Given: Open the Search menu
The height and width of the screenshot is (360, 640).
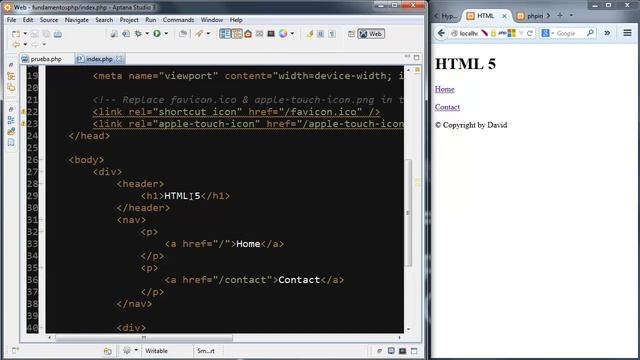Looking at the screenshot, I should [104, 20].
